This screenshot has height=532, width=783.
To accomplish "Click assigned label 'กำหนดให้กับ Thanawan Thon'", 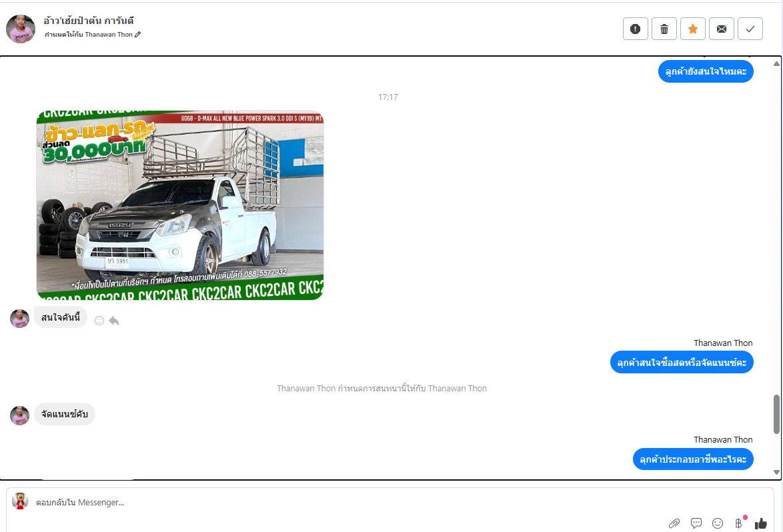I will [x=89, y=35].
